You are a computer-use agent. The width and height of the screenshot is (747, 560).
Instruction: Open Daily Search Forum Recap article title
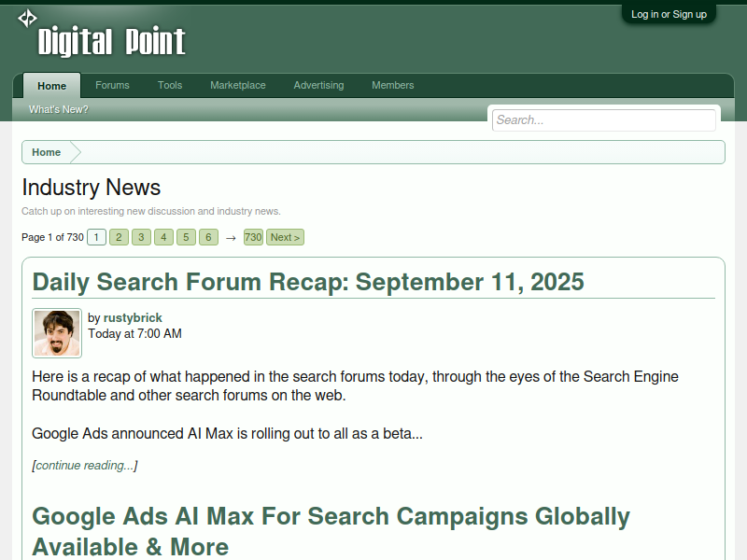308,282
